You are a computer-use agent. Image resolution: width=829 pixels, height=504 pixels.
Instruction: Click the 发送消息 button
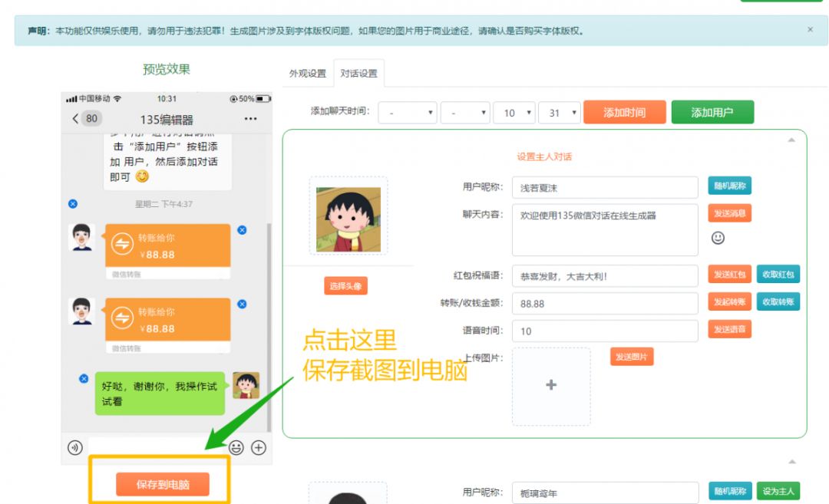730,213
